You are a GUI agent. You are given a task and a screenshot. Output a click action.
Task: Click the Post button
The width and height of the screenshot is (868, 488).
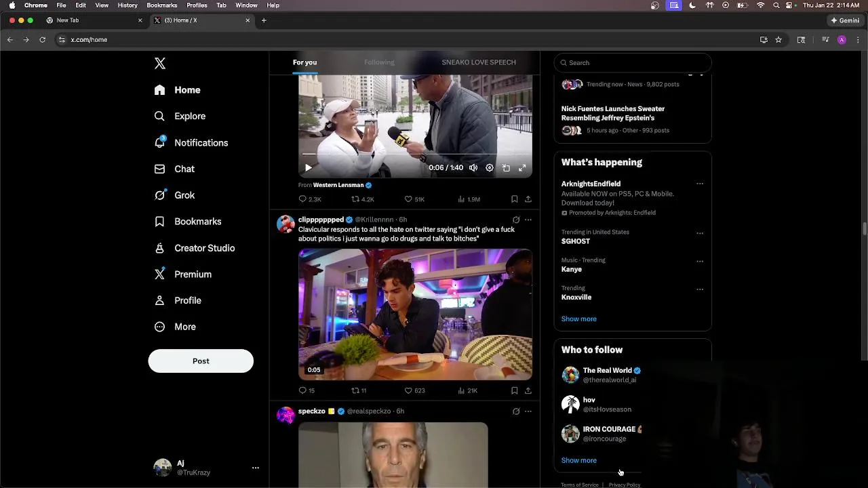pyautogui.click(x=201, y=361)
